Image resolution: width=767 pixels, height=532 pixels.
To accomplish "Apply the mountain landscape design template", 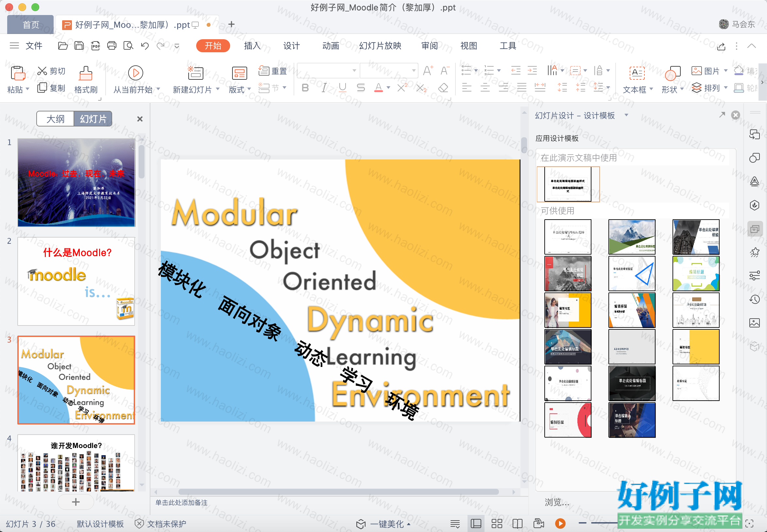I will [632, 237].
